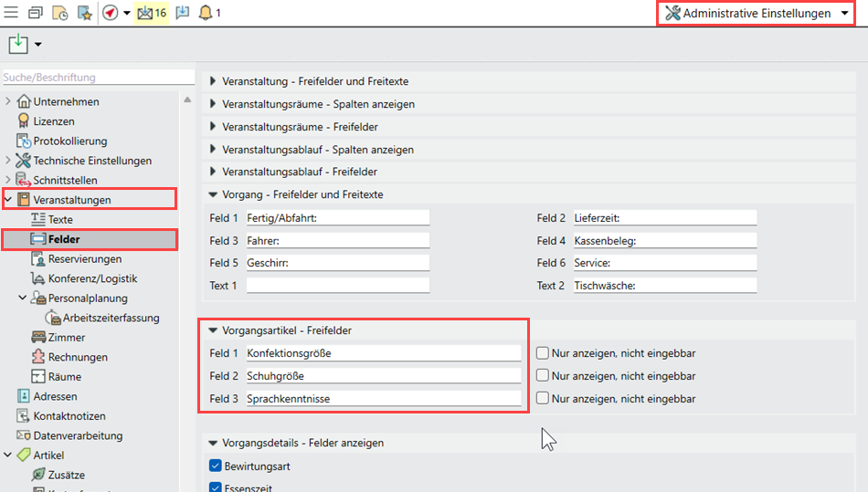Uncheck the Bewirtungsart checkbox
This screenshot has height=492, width=868.
[216, 466]
